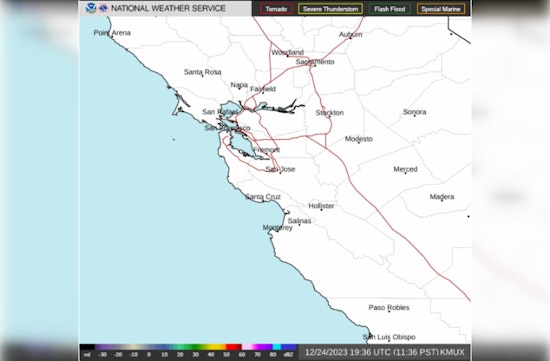Image resolution: width=550 pixels, height=361 pixels.
Task: Click the San Rafael city label
Action: point(220,112)
